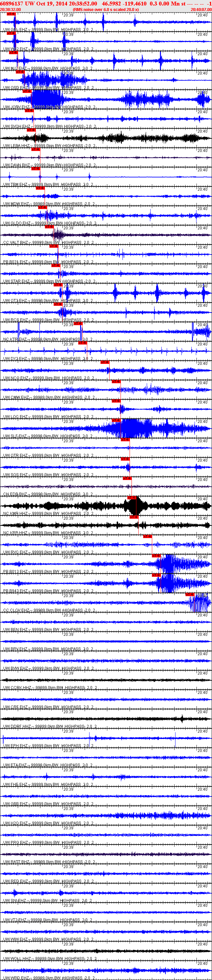Click the red pick marker on the CC CLOV trace
Viewport: 212px width, 980px height.
pos(190,594)
